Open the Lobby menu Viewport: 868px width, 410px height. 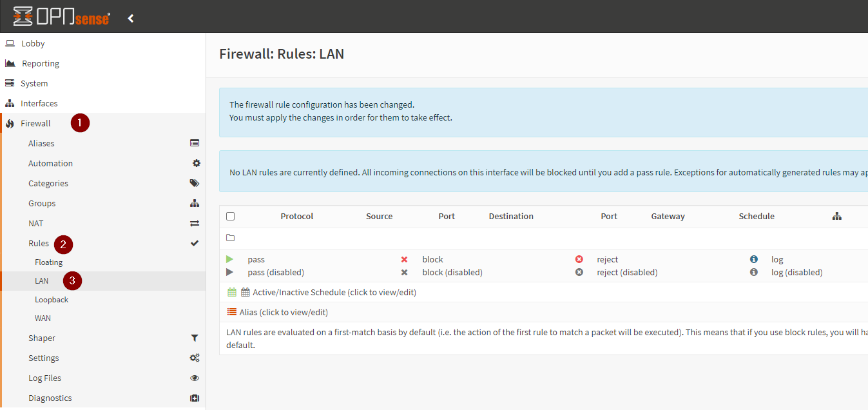pos(33,44)
